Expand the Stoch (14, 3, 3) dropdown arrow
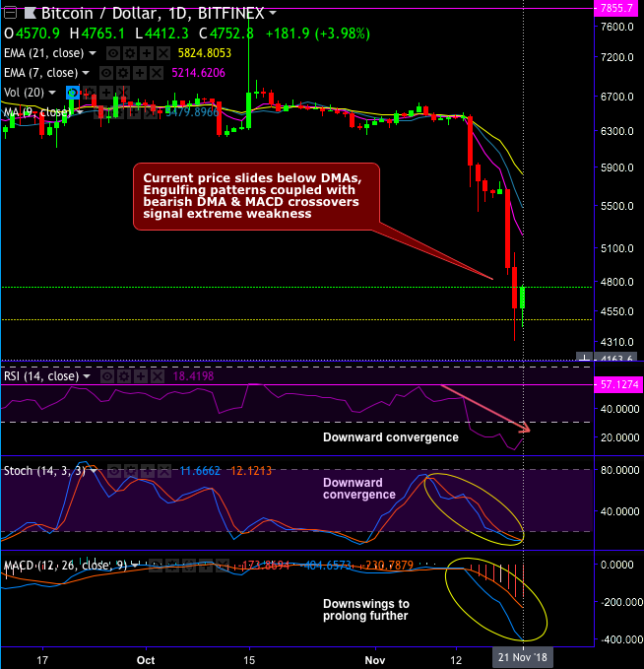 coord(94,471)
